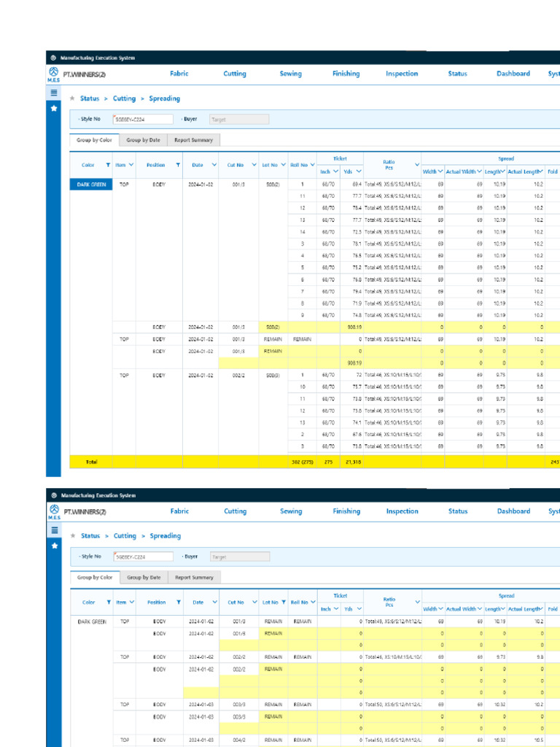Open the Cut No column dropdown in the lower table
This screenshot has height=747, width=560.
pos(255,603)
